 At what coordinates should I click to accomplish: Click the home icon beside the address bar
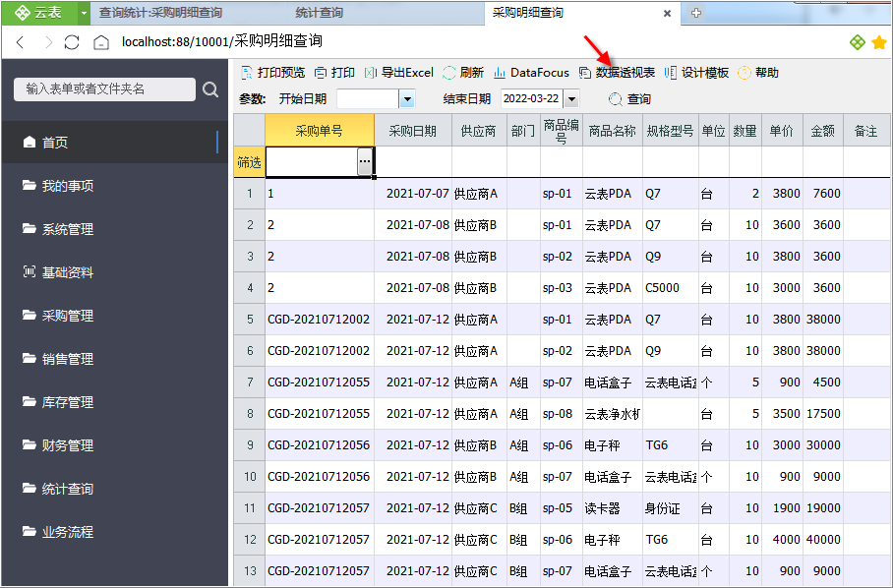click(x=101, y=42)
